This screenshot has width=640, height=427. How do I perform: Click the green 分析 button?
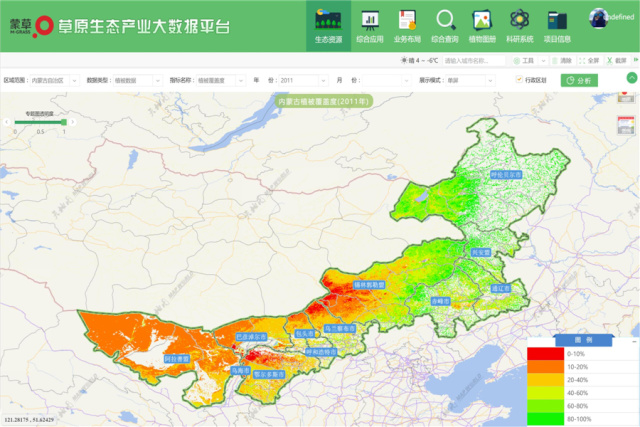click(577, 80)
